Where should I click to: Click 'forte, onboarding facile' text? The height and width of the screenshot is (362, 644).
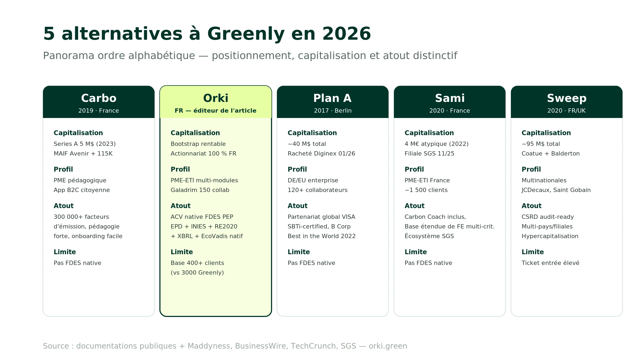click(88, 236)
